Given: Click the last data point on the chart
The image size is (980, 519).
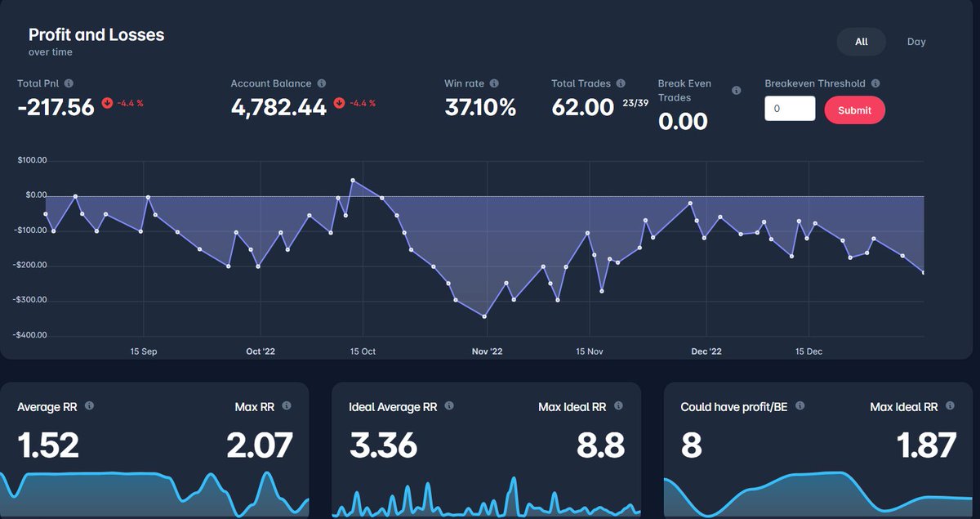Looking at the screenshot, I should point(924,273).
